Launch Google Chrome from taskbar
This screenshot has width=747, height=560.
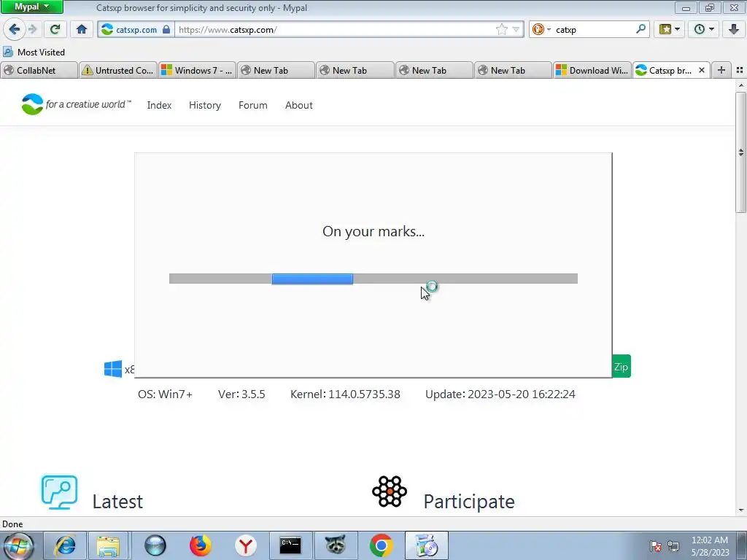[381, 545]
